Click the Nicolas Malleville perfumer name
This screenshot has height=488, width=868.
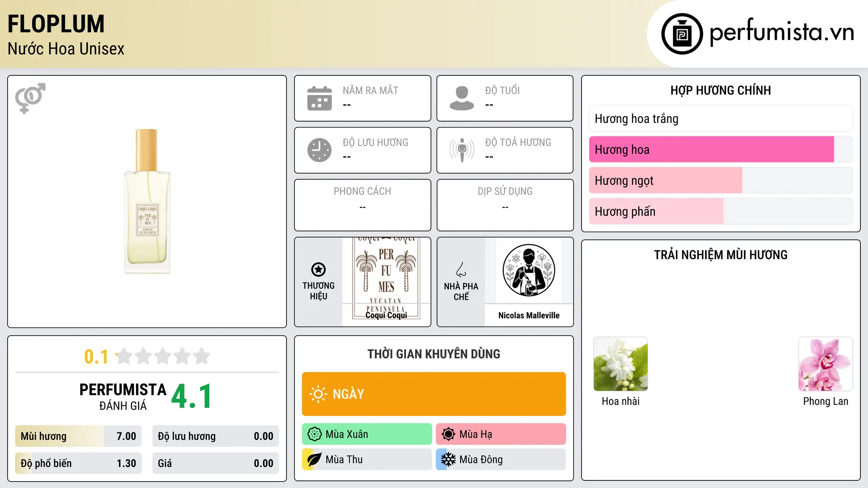coord(529,315)
